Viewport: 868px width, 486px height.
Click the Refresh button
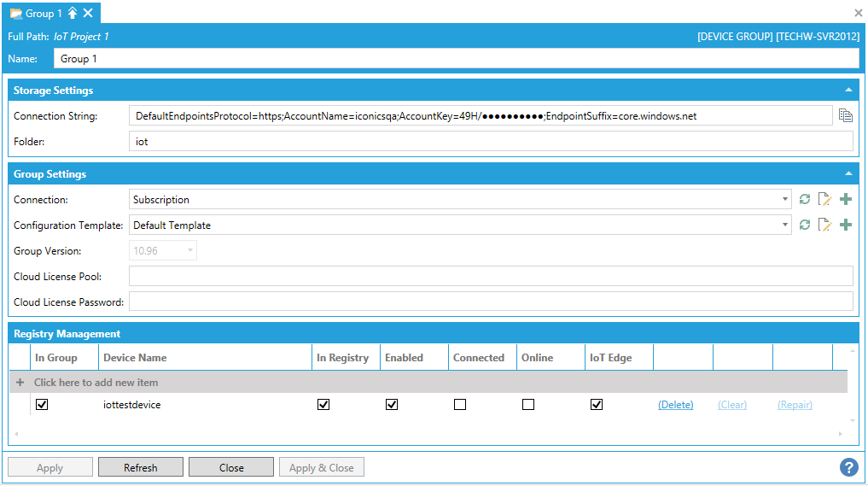pos(141,467)
